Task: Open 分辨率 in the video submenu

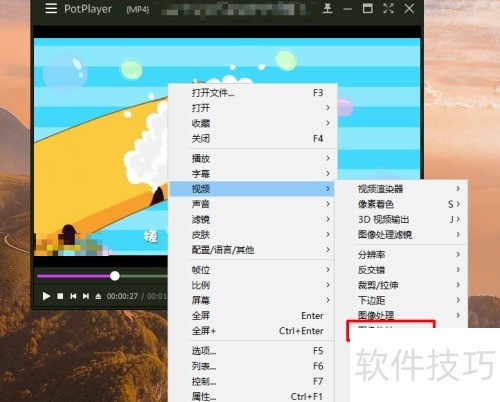Action: pos(401,255)
